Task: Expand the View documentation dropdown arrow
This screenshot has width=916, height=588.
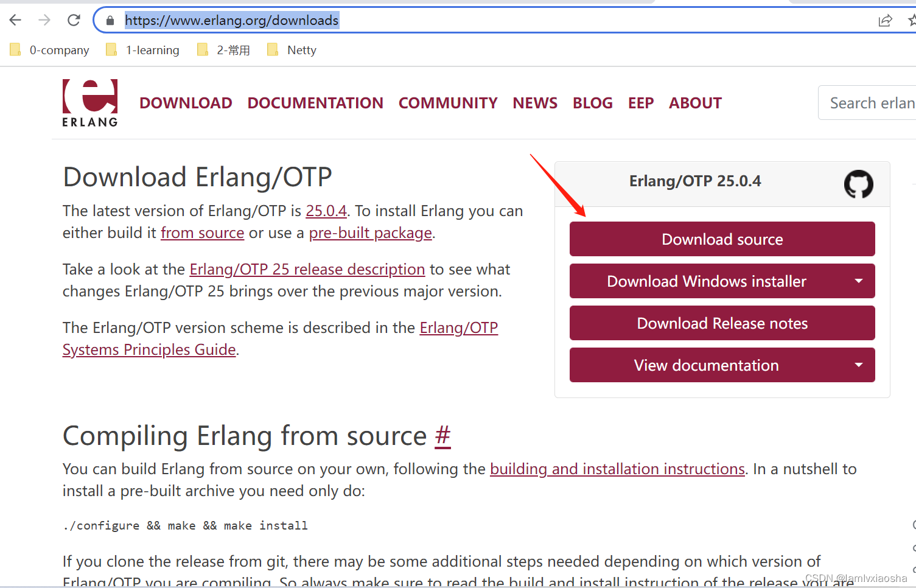Action: [859, 365]
